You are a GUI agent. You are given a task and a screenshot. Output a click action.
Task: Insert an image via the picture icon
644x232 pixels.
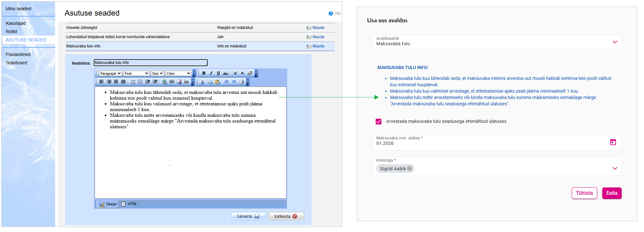179,82
